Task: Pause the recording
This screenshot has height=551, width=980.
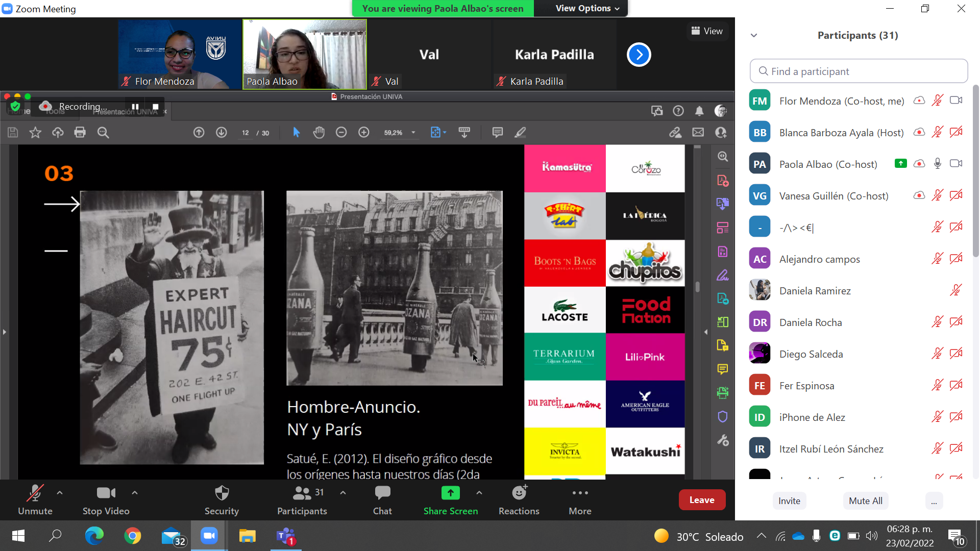Action: 135,107
